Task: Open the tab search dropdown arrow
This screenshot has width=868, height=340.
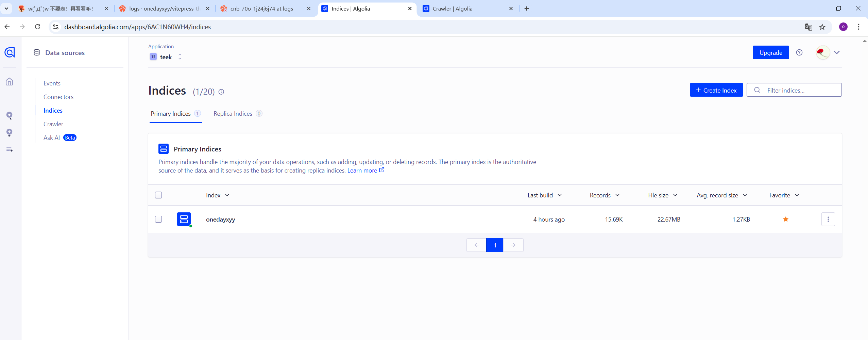Action: tap(6, 9)
